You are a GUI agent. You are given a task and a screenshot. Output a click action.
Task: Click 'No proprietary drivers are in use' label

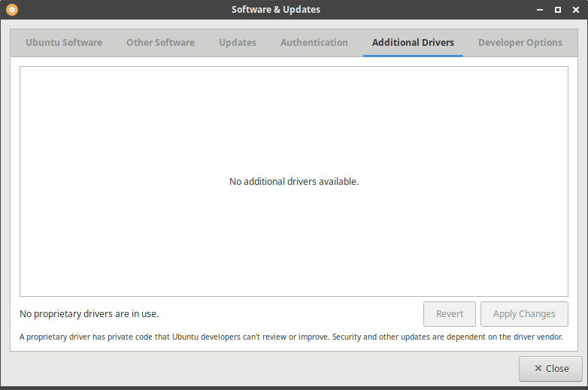tap(89, 314)
